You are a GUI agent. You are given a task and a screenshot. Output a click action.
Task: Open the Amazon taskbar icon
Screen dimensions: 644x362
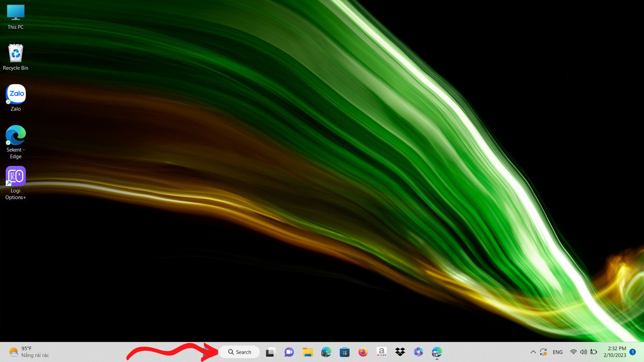click(381, 352)
